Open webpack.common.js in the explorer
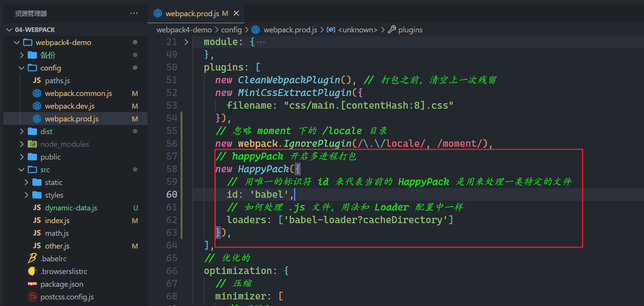 79,93
